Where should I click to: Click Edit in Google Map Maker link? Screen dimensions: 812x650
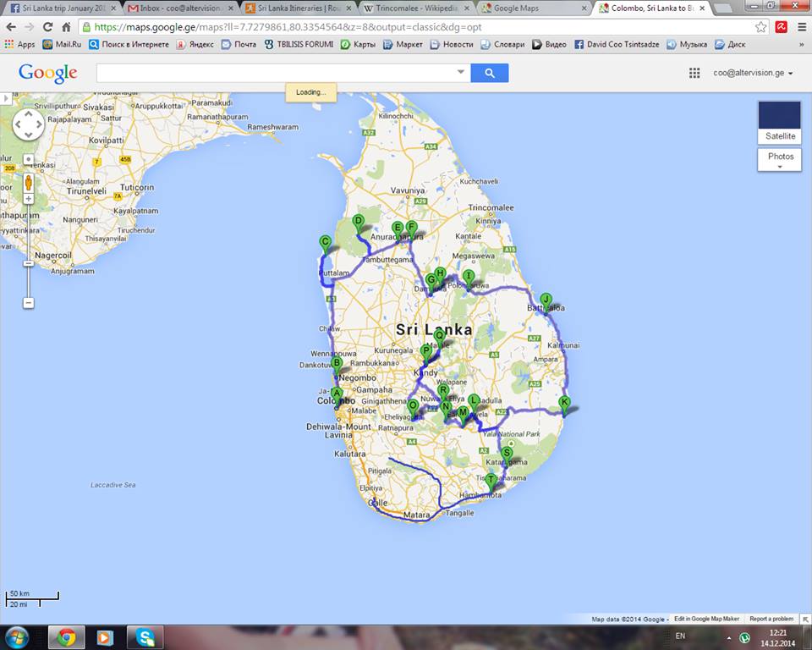706,619
